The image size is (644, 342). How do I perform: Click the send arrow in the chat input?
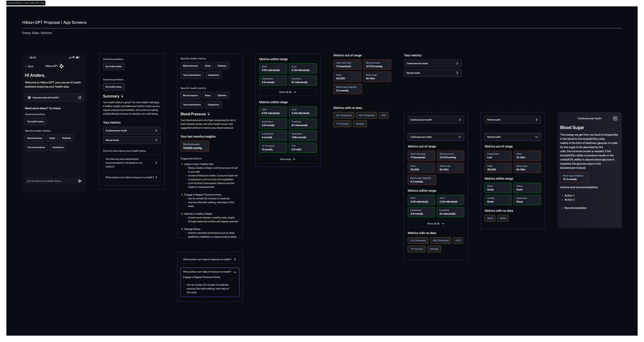(80, 181)
